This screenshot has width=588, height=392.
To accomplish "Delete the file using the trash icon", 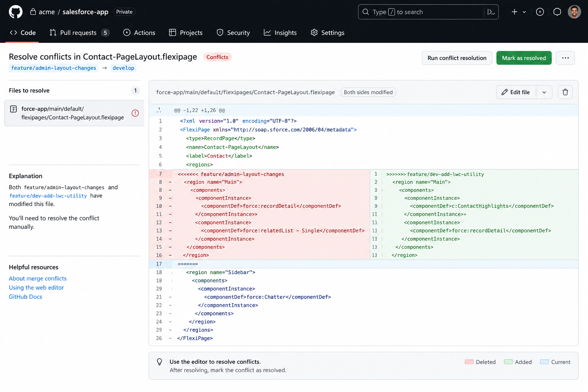I will (x=565, y=92).
